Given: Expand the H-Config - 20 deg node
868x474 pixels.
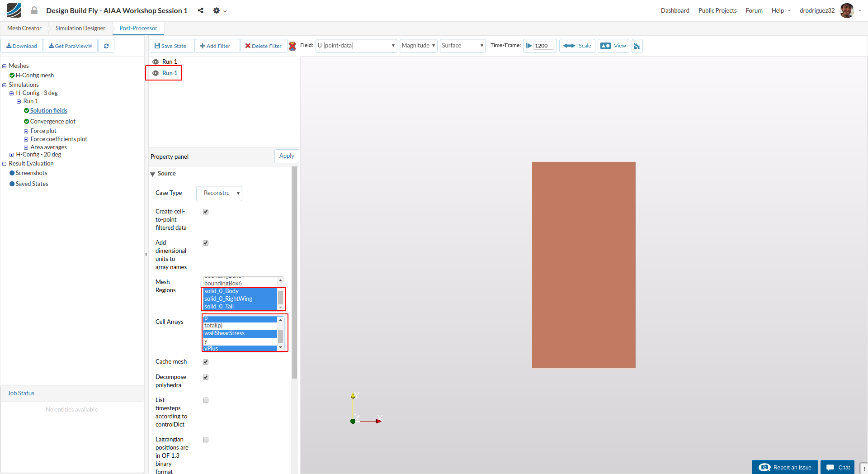Looking at the screenshot, I should [x=12, y=155].
